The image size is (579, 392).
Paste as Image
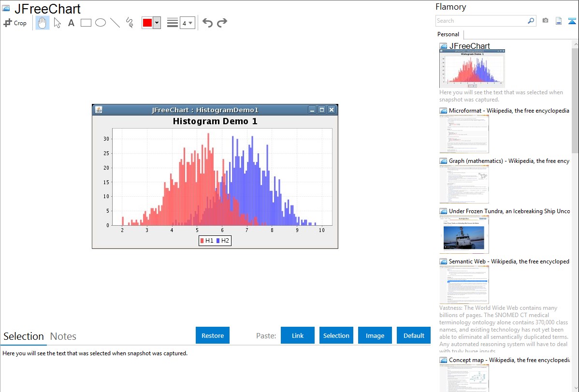[x=375, y=335]
